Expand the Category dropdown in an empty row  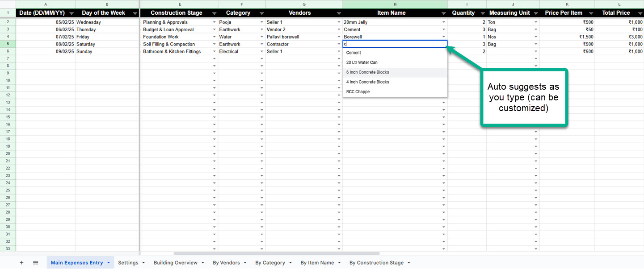(x=261, y=58)
